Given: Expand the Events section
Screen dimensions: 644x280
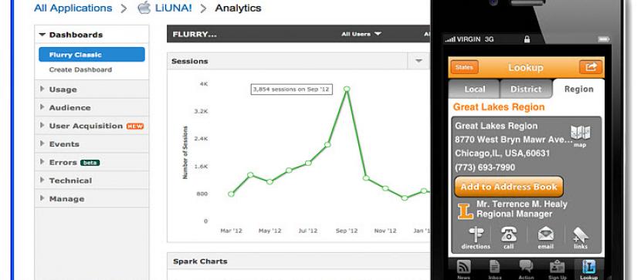Looking at the screenshot, I should [92, 144].
